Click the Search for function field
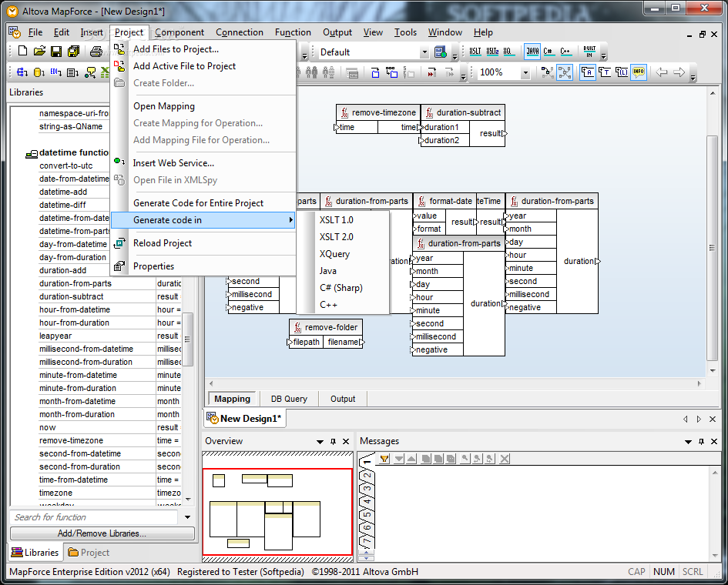 94,517
